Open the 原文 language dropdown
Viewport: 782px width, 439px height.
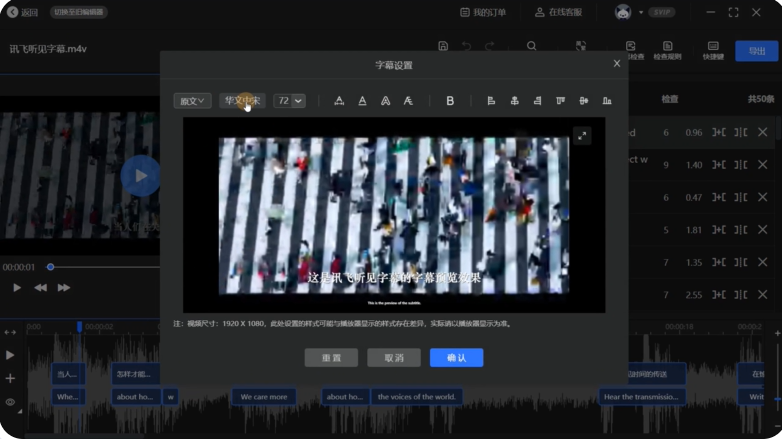tap(192, 101)
